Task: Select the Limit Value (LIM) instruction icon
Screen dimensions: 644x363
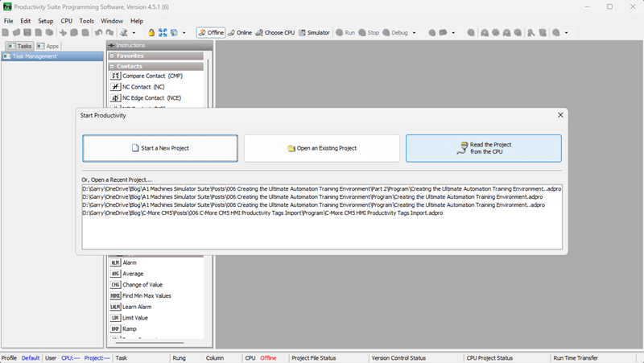Action: 115,318
